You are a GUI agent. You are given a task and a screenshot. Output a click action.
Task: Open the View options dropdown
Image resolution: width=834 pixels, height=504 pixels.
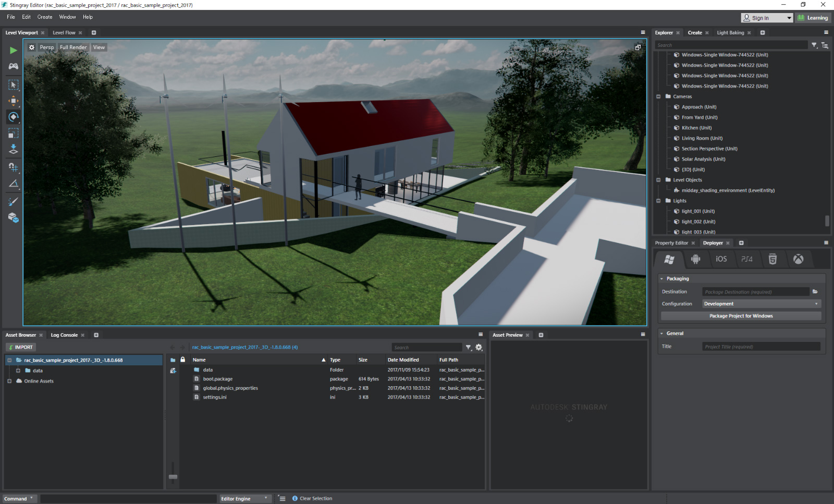point(99,47)
